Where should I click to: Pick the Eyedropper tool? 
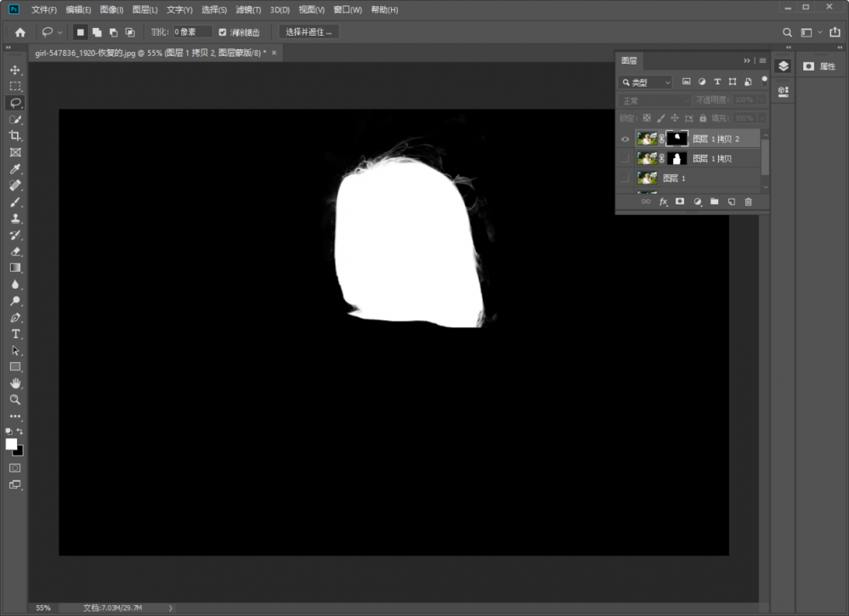coord(15,169)
